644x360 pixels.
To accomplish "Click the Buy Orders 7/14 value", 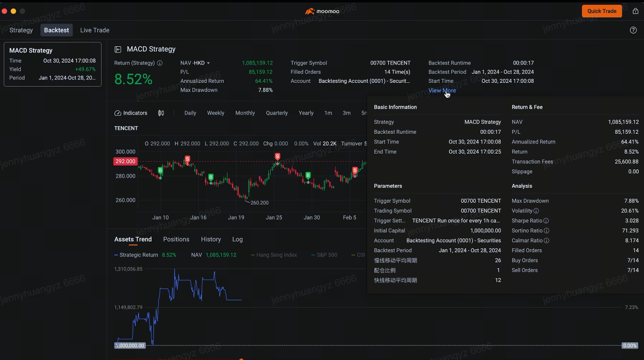I will click(x=633, y=260).
